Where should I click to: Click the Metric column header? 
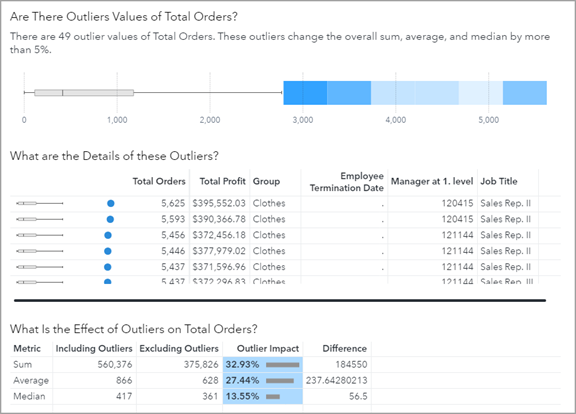27,348
